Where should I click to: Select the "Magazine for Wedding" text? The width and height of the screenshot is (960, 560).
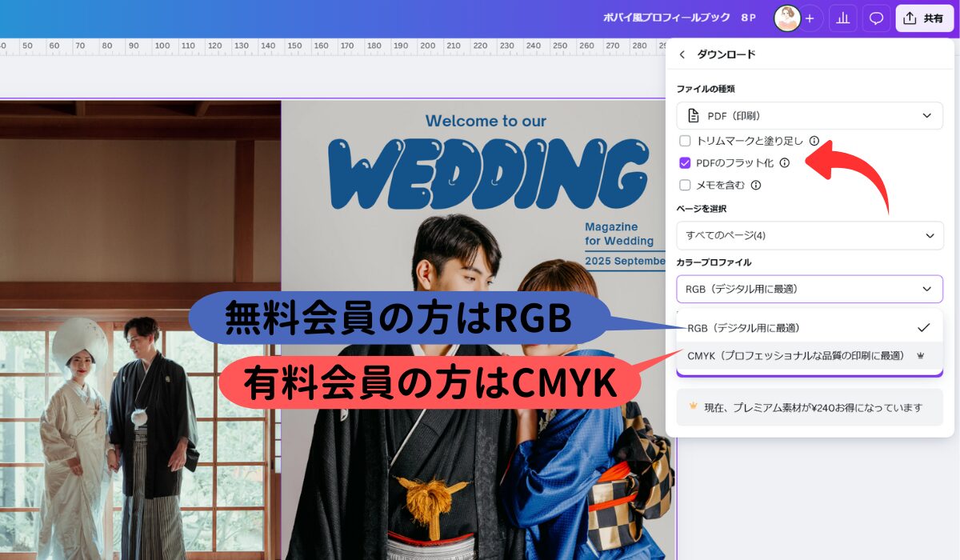tap(619, 234)
